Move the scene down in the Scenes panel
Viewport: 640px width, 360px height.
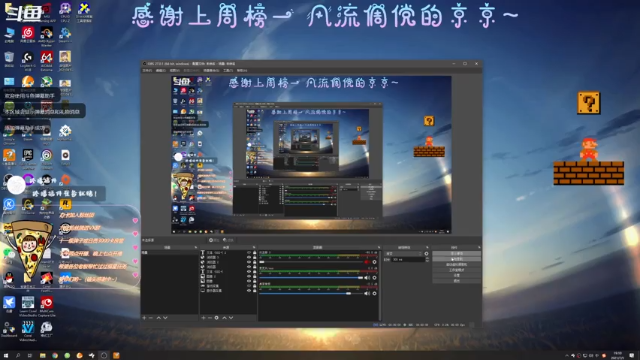pos(165,318)
